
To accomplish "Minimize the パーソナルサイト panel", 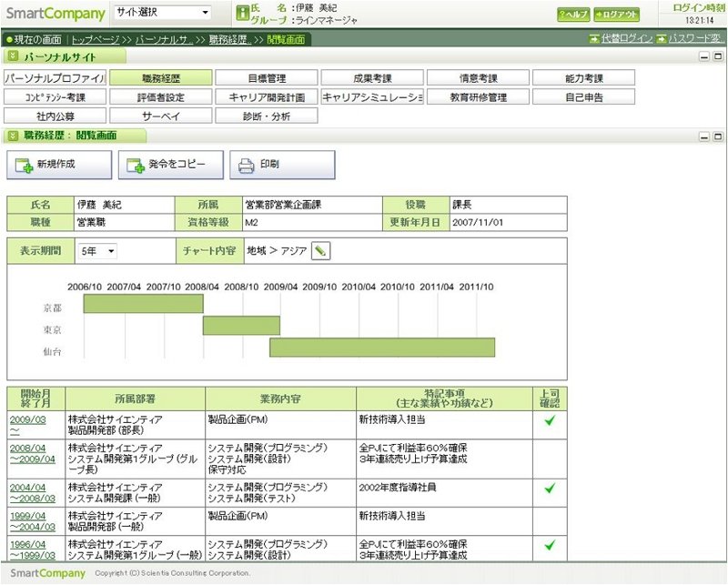I will tap(704, 56).
